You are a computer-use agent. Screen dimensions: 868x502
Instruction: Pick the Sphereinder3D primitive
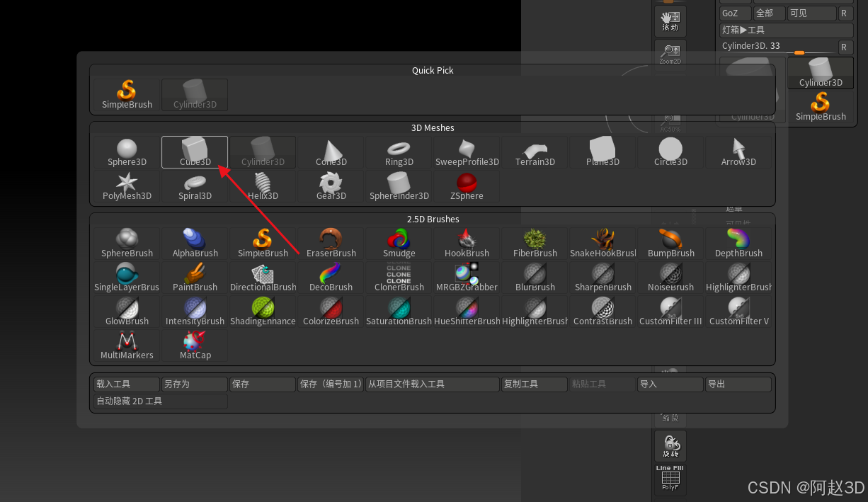399,186
